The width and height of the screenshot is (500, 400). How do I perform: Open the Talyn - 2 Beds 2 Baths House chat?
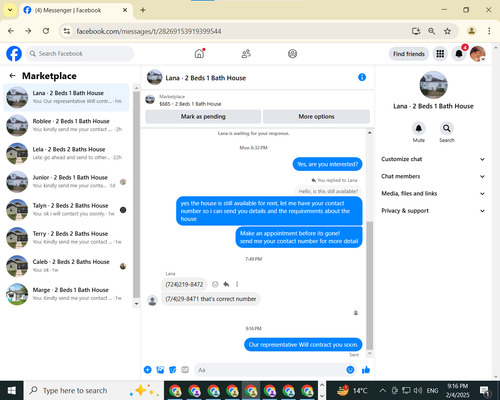point(66,210)
